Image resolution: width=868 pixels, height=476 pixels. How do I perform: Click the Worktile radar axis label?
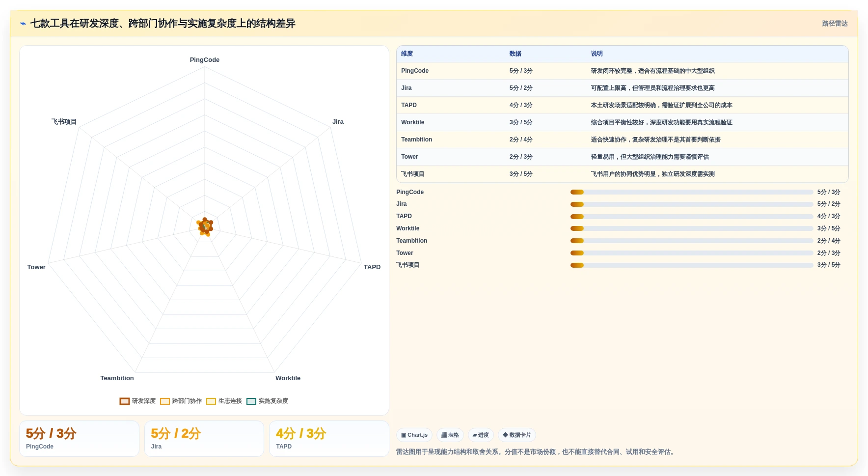click(x=288, y=378)
